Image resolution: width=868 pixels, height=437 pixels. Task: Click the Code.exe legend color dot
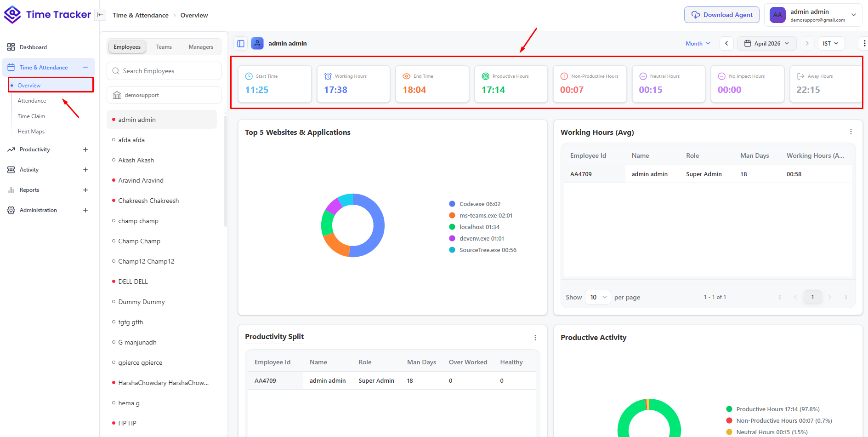pyautogui.click(x=452, y=204)
